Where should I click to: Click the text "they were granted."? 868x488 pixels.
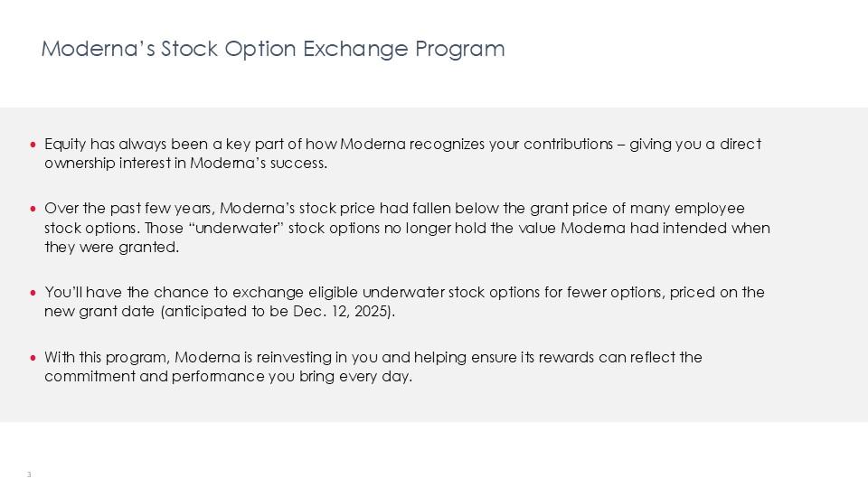112,248
